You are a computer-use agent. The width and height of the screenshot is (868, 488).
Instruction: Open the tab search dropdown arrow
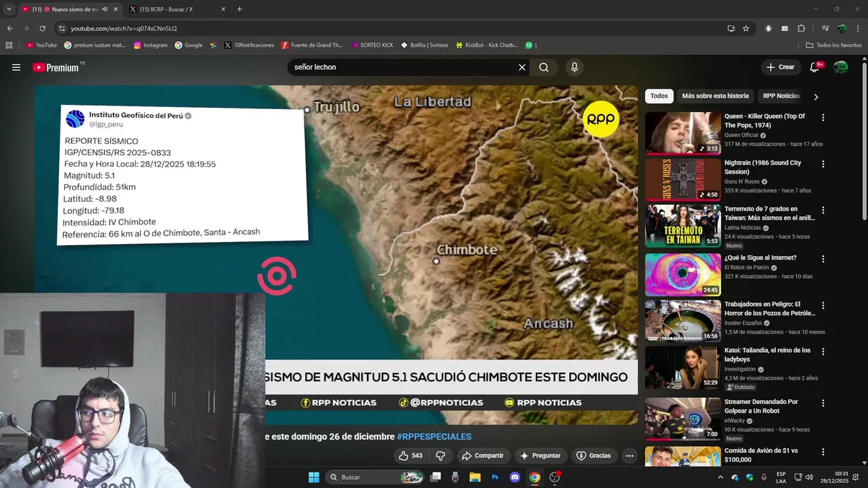[9, 9]
